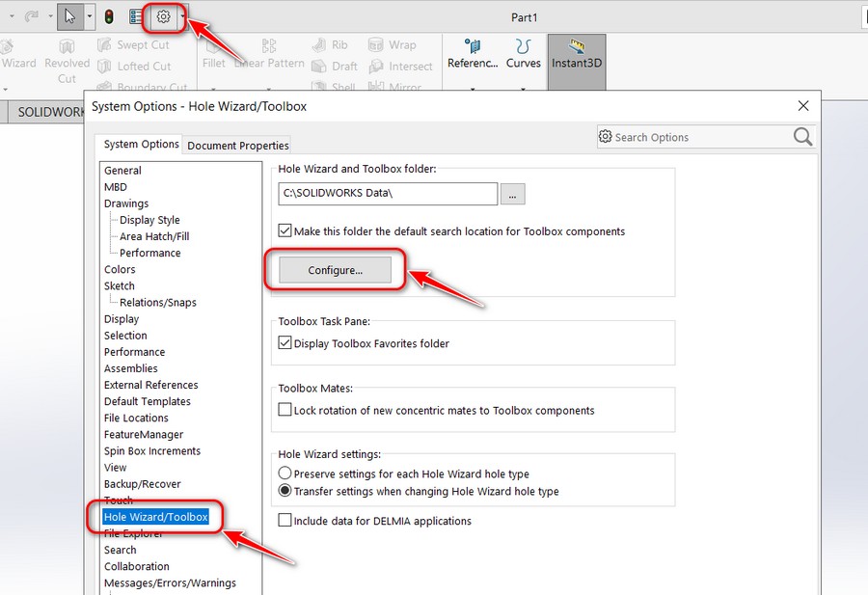This screenshot has height=595, width=868.
Task: Toggle default search location for Toolbox checkbox
Action: tap(285, 230)
